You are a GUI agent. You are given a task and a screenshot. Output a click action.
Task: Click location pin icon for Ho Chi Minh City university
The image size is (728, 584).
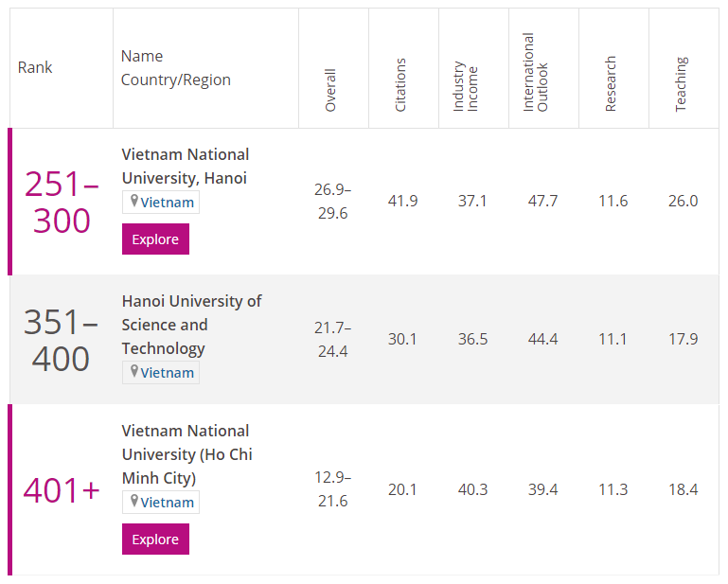[134, 502]
